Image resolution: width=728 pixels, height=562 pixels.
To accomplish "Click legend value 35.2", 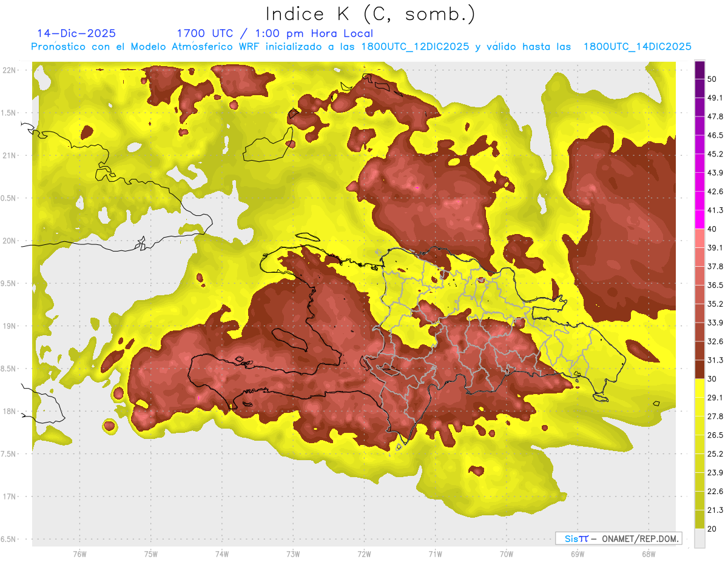I will pyautogui.click(x=715, y=304).
